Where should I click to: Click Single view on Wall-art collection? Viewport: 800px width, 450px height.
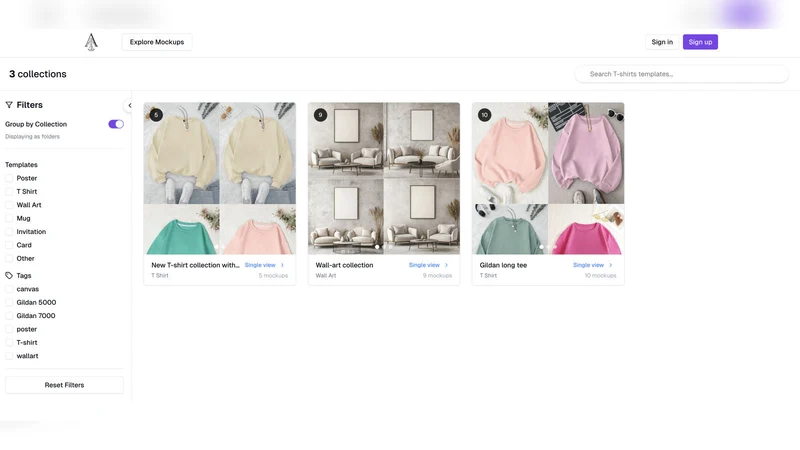424,265
